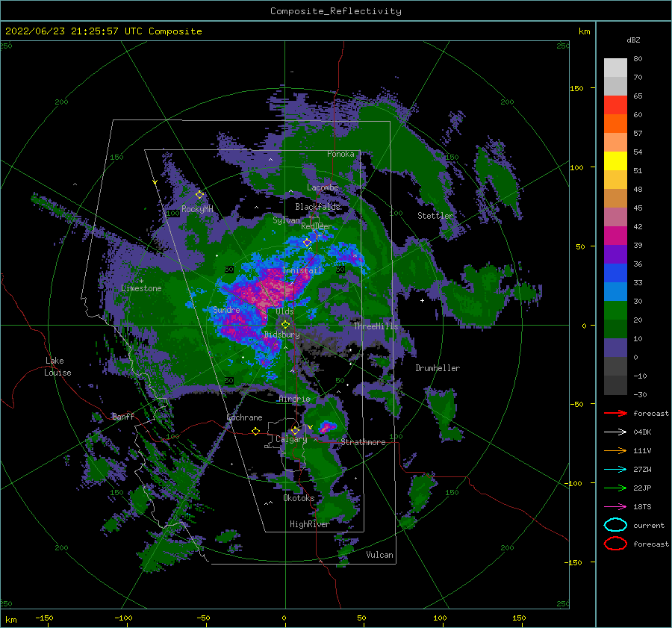Select the blue 36 dBZ color swatch
The image size is (672, 628).
pyautogui.click(x=615, y=273)
